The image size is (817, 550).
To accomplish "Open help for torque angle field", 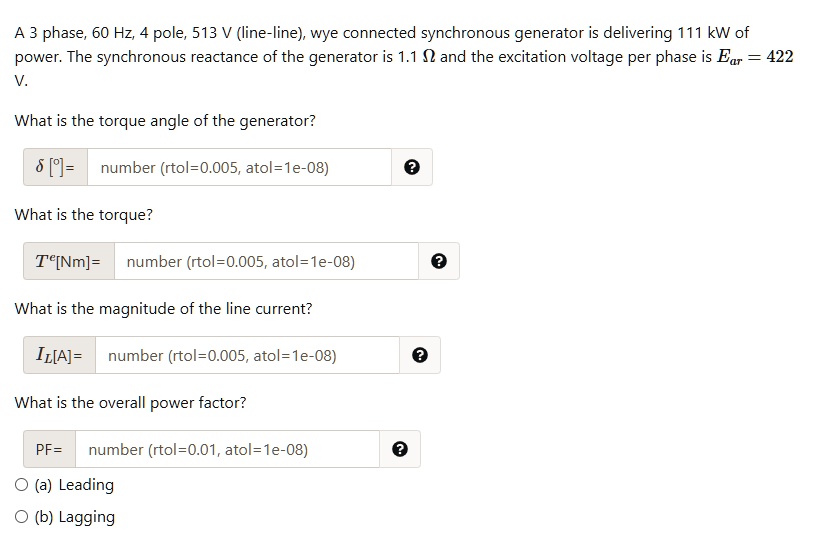I will pos(412,168).
